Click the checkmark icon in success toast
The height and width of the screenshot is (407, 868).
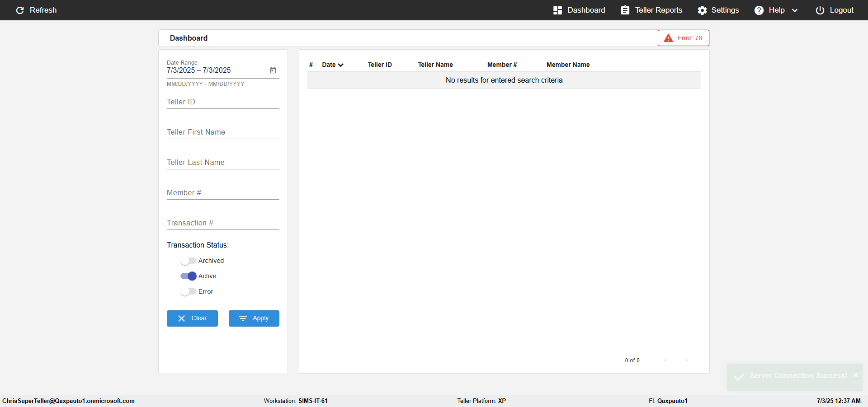pos(739,376)
